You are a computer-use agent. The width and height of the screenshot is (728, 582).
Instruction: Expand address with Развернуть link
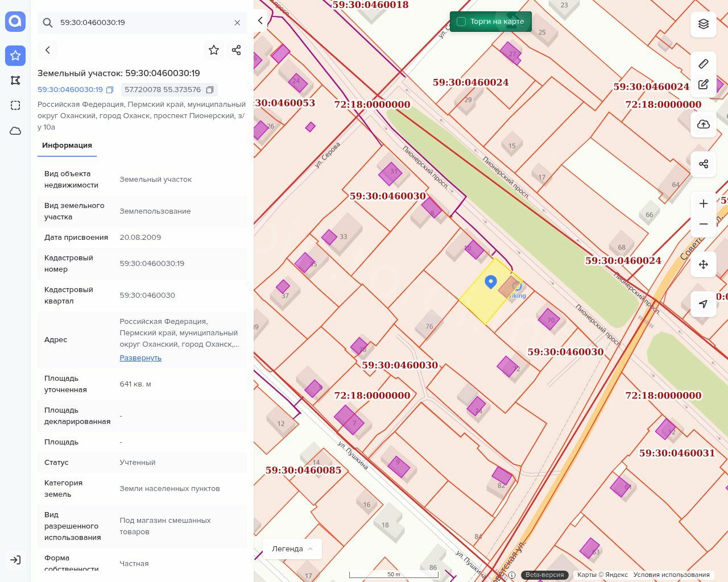click(140, 357)
